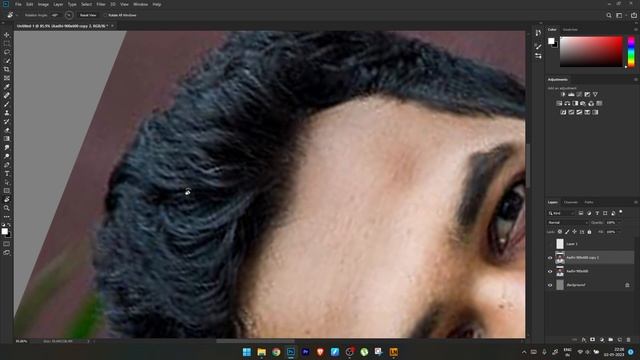Pick a color in the red color field
This screenshot has height=360, width=640.
point(591,52)
